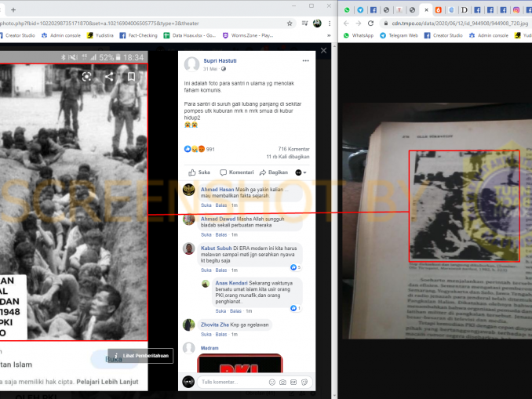Open Kabut Subuh's profile link
532x399 pixels.
(216, 248)
